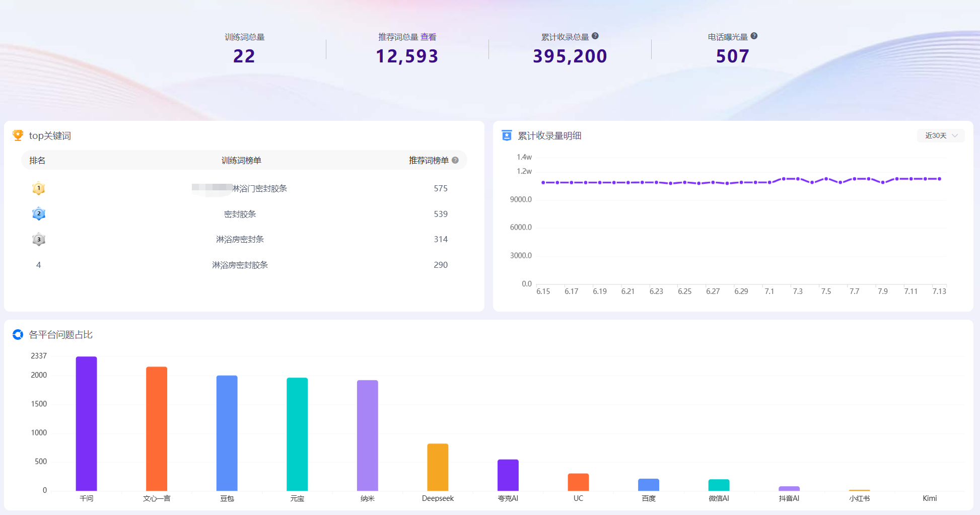Click the 训练词榜单 column header
The height and width of the screenshot is (515, 980).
click(241, 160)
